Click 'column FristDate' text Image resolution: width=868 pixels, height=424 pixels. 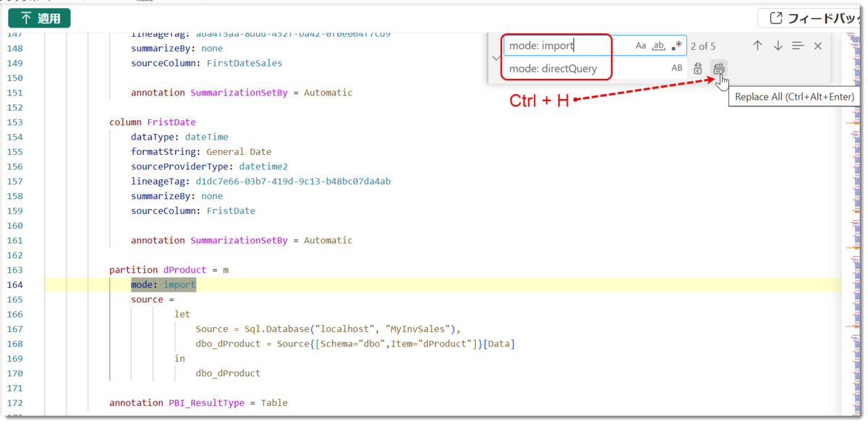click(x=153, y=122)
